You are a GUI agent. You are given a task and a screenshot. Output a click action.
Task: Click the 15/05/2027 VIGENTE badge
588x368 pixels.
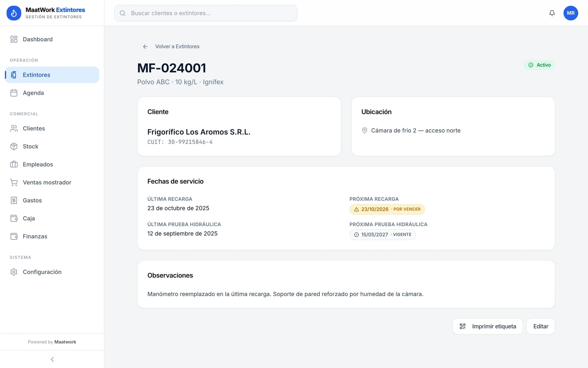[x=382, y=234]
